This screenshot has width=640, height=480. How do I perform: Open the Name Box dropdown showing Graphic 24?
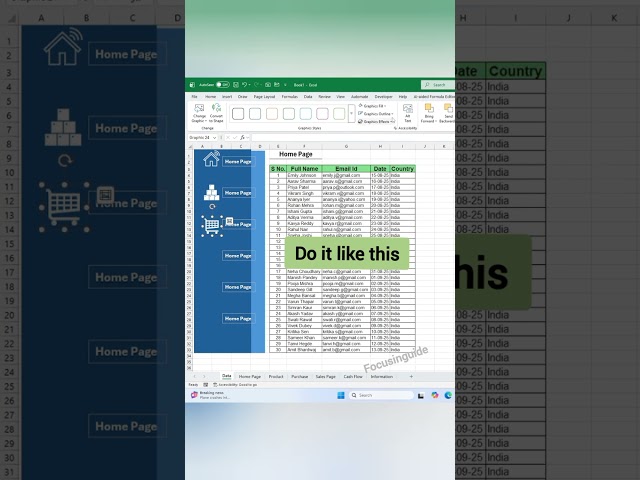click(214, 138)
